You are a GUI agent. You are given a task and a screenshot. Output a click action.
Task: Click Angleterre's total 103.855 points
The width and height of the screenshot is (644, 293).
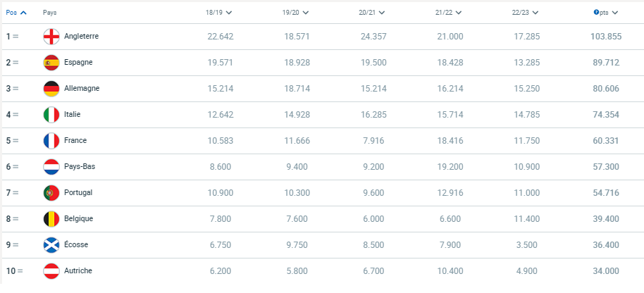pyautogui.click(x=606, y=37)
